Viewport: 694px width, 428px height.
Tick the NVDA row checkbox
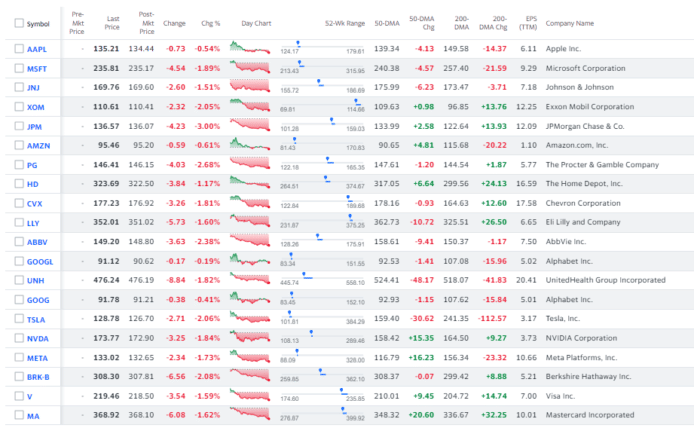pos(19,338)
